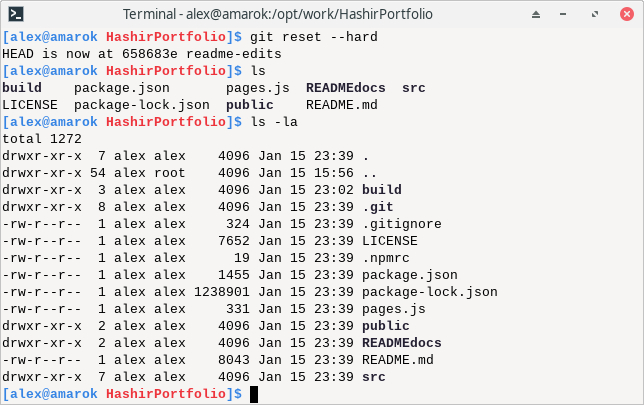Click the cursor block at the last prompt
Image resolution: width=644 pixels, height=405 pixels.
pos(254,394)
